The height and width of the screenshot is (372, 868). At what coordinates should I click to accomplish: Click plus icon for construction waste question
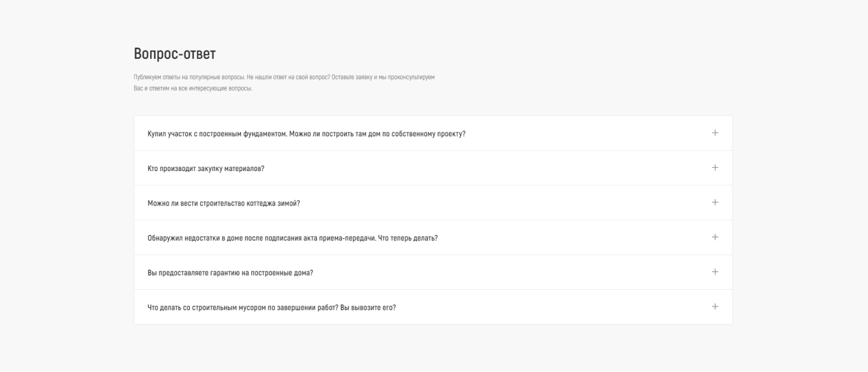pyautogui.click(x=715, y=307)
